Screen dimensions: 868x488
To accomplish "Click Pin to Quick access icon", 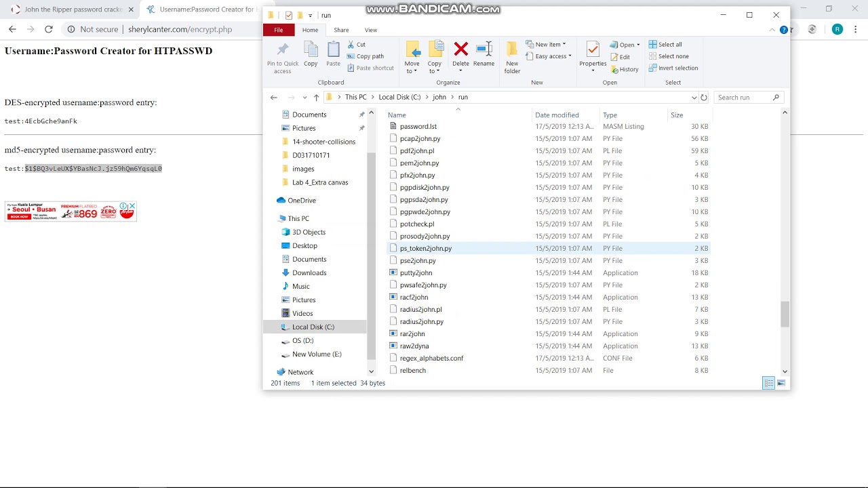I will tap(283, 58).
